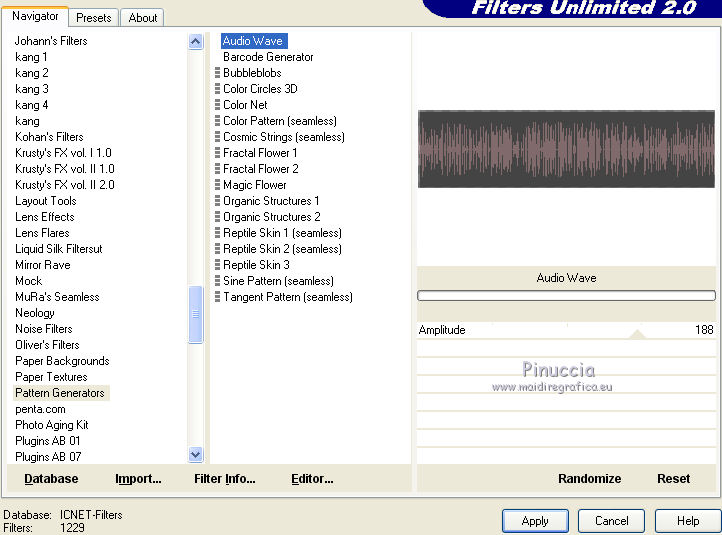Viewport: 722px width, 535px height.
Task: Select Photo Aging Kit category
Action: click(x=52, y=425)
